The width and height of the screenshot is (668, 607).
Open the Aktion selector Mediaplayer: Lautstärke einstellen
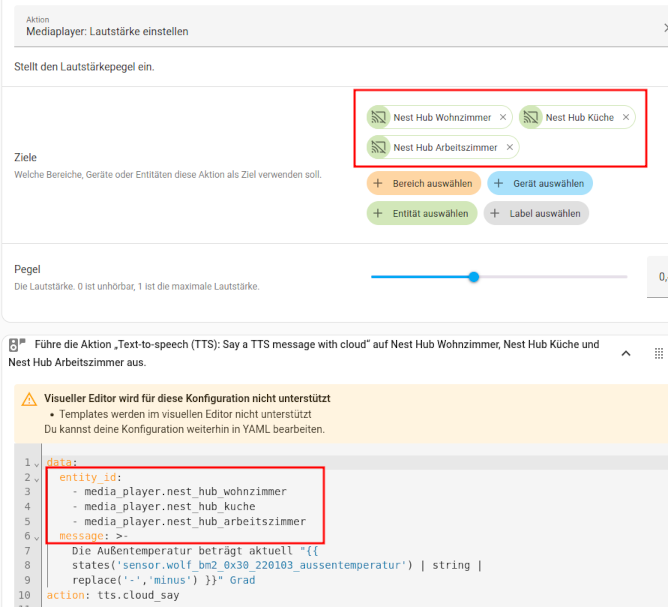tap(341, 26)
